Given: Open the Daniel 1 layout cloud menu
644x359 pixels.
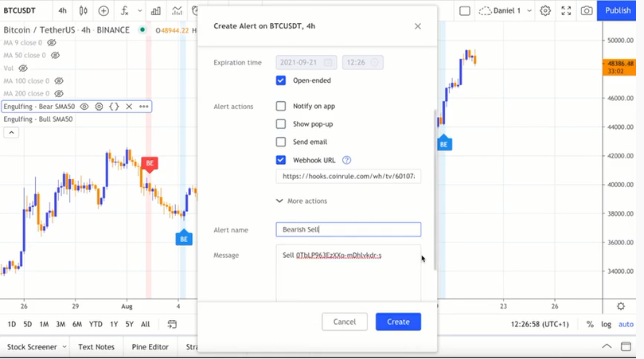Looking at the screenshot, I should pos(500,10).
